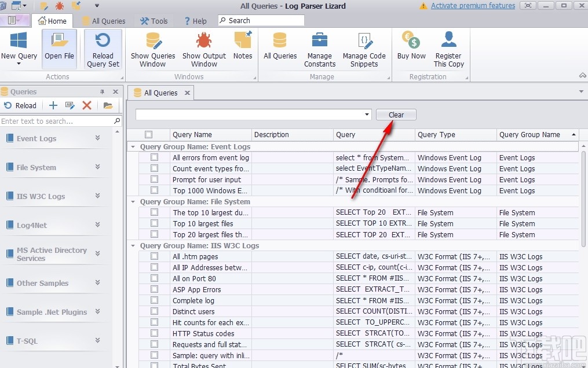Open the filter combo box dropdown

coord(367,115)
